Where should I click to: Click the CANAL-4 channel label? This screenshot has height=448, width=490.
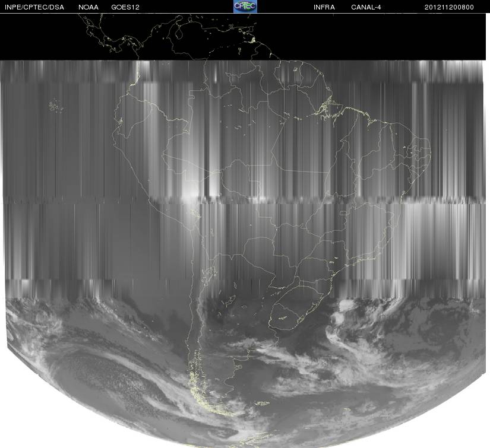(x=366, y=7)
